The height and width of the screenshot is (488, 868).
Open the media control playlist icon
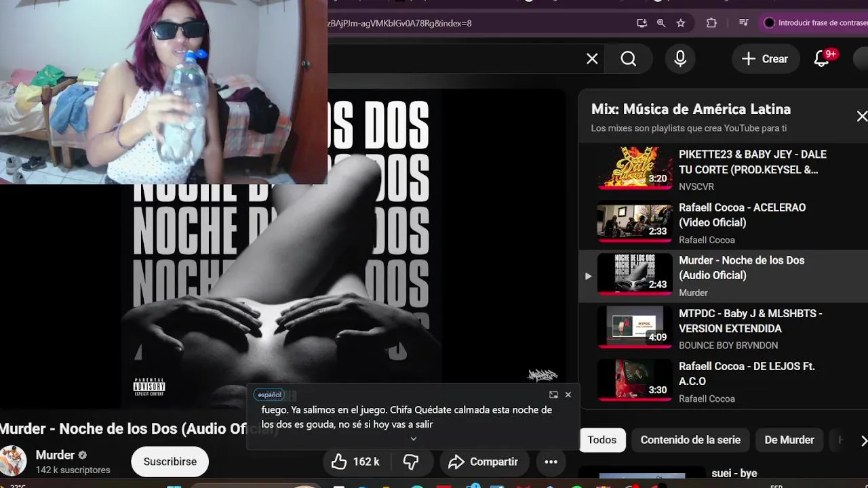click(744, 23)
